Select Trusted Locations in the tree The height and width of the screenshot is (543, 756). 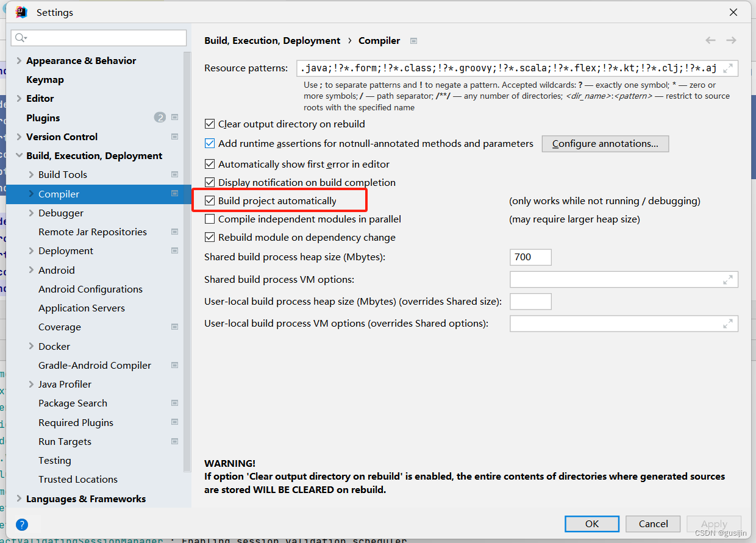tap(78, 479)
